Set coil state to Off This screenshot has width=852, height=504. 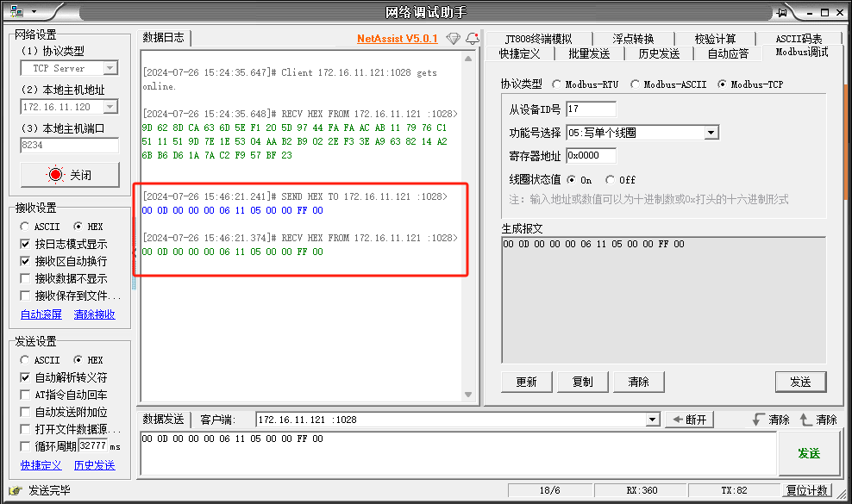click(611, 180)
